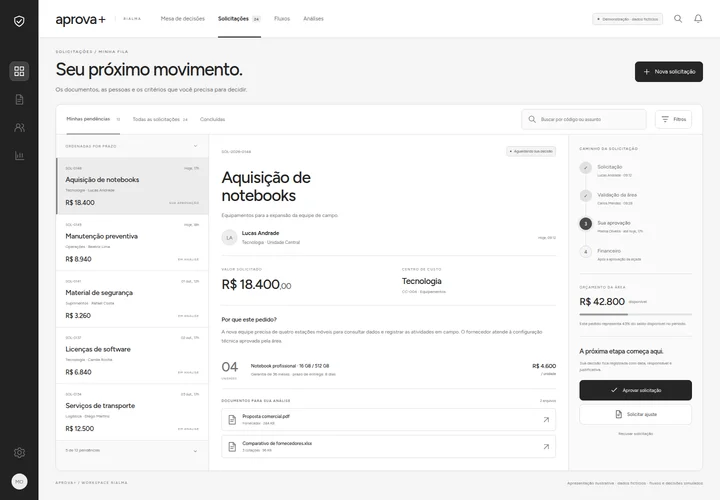Select the Aquisição de notebooks list item
720x500 pixels.
(x=132, y=186)
